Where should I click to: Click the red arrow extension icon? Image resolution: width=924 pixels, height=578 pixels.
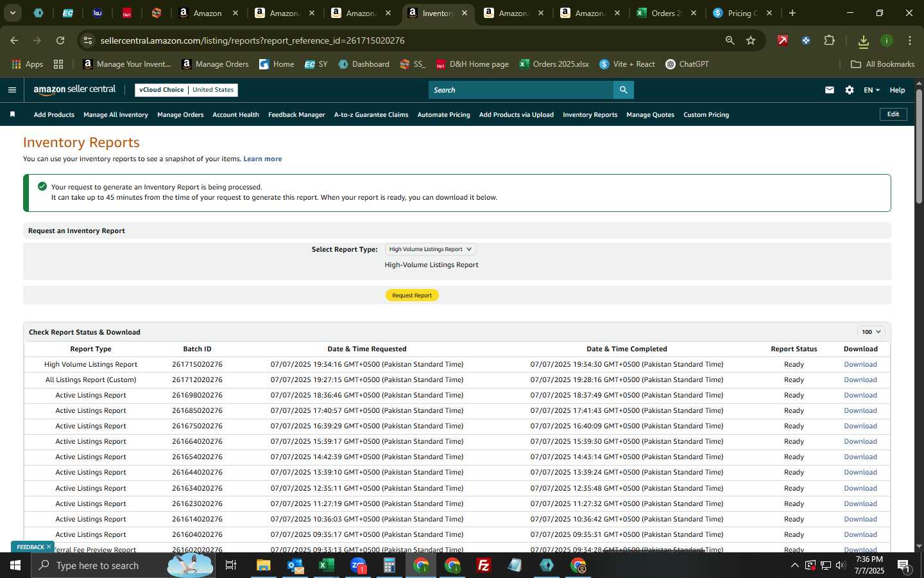click(783, 40)
